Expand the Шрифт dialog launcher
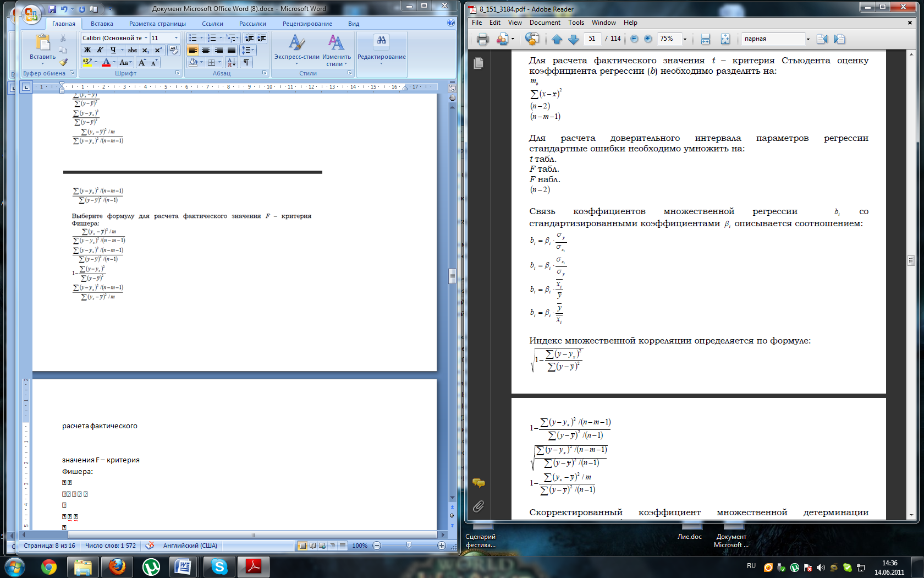 178,73
